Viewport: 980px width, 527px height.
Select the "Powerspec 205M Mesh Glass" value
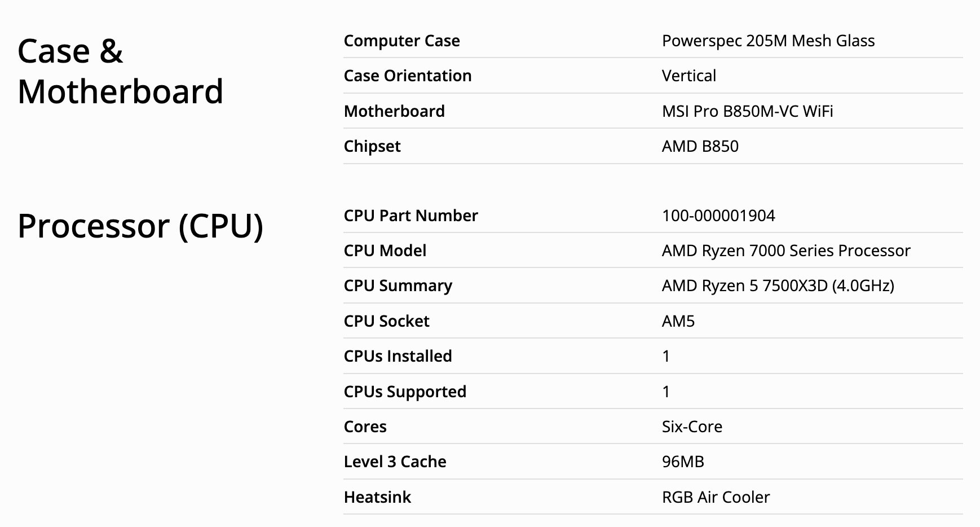[768, 41]
